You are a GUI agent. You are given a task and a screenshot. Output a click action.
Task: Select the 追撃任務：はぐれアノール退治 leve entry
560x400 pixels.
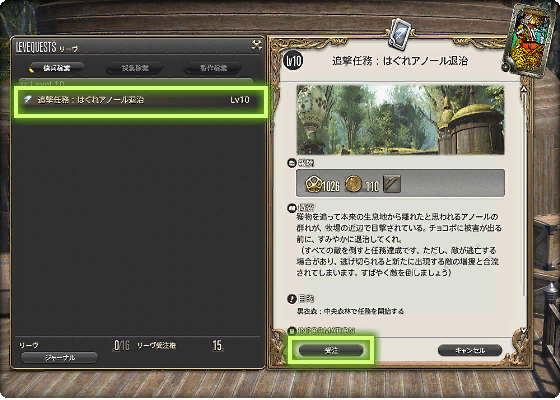click(140, 100)
